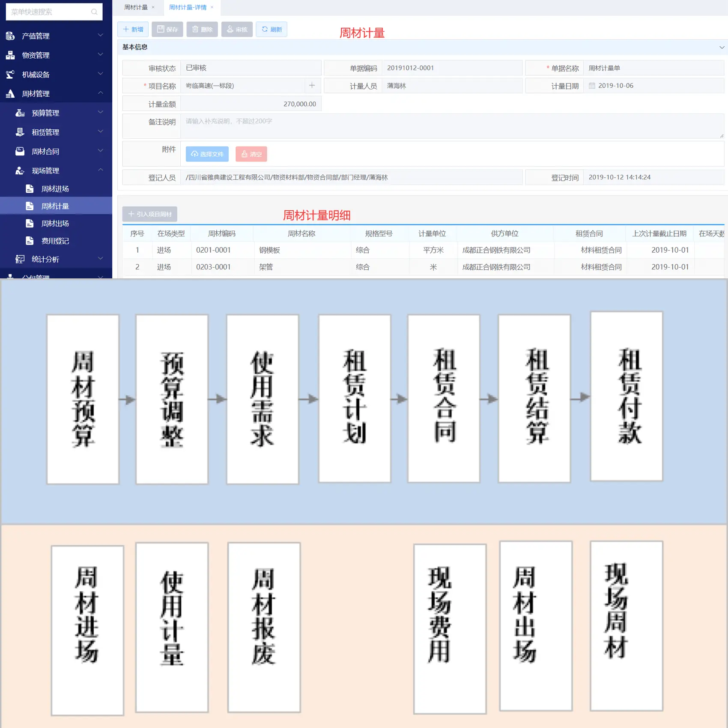Open the 周材进场 menu item
Screen dimensions: 728x728
(56, 189)
